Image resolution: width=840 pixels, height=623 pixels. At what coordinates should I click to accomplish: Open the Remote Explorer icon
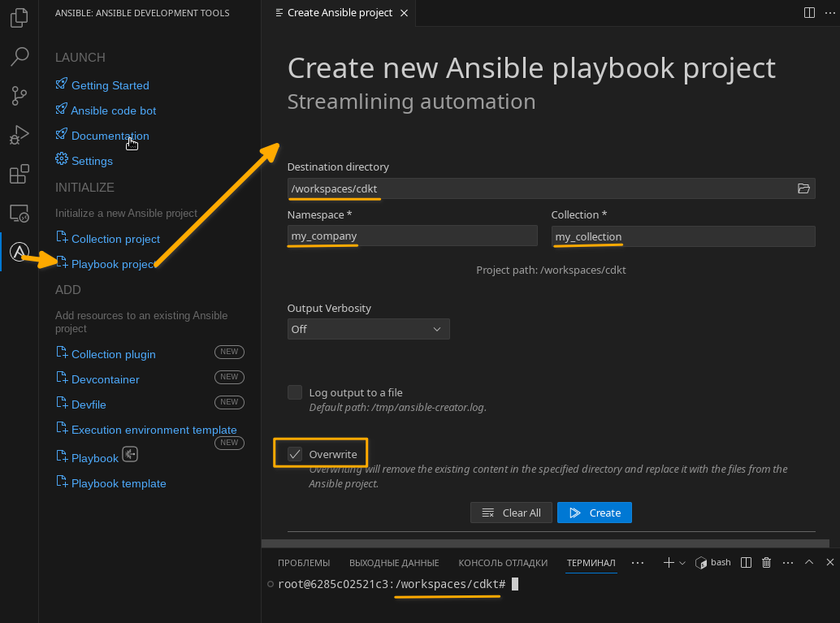point(19,214)
